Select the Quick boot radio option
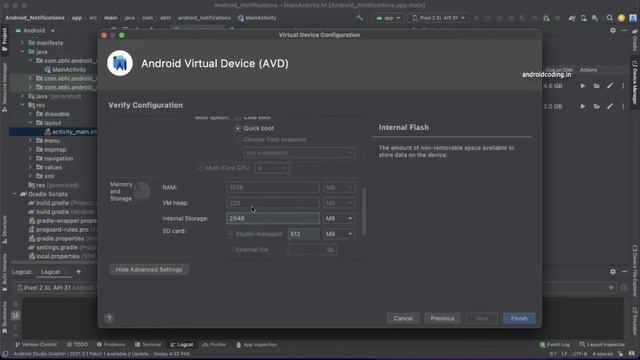 238,128
